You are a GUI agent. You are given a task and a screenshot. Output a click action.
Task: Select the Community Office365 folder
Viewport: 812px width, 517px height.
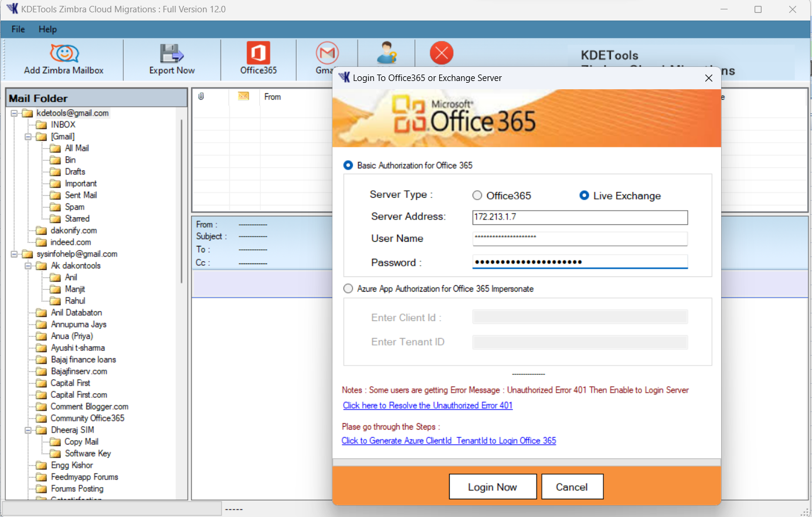click(87, 418)
